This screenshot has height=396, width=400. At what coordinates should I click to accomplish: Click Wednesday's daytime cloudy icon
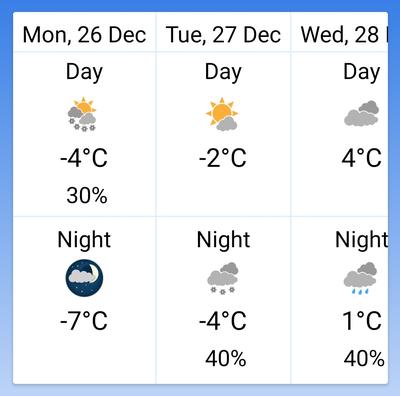coord(362,113)
